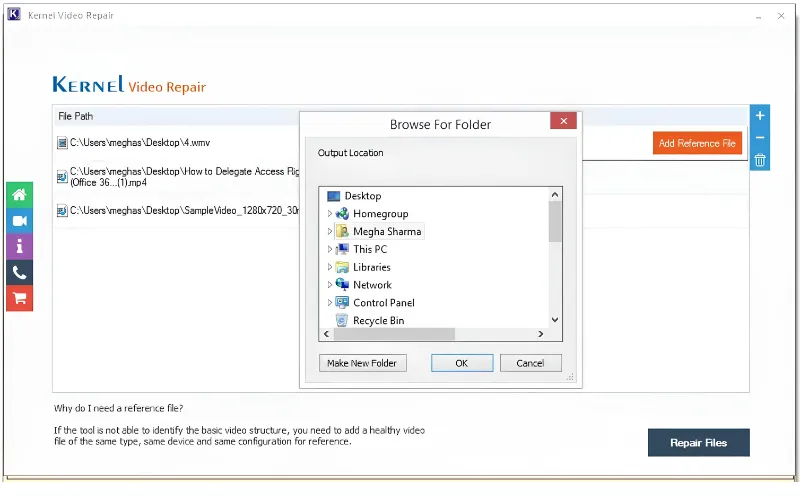800x500 pixels.
Task: Open the phone contact sidebar icon
Action: (19, 273)
